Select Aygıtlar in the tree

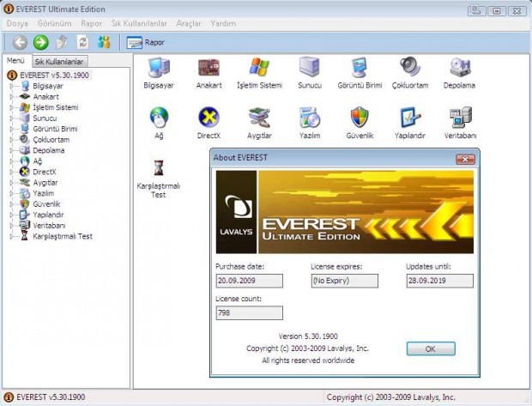coord(45,183)
